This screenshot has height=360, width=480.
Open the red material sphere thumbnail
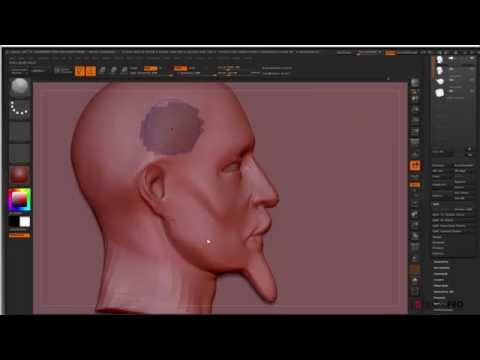tap(20, 175)
